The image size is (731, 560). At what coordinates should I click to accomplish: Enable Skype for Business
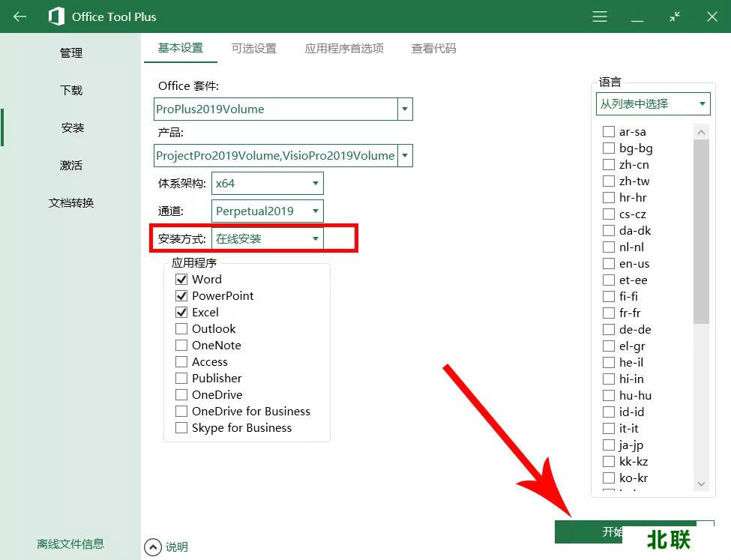[181, 427]
